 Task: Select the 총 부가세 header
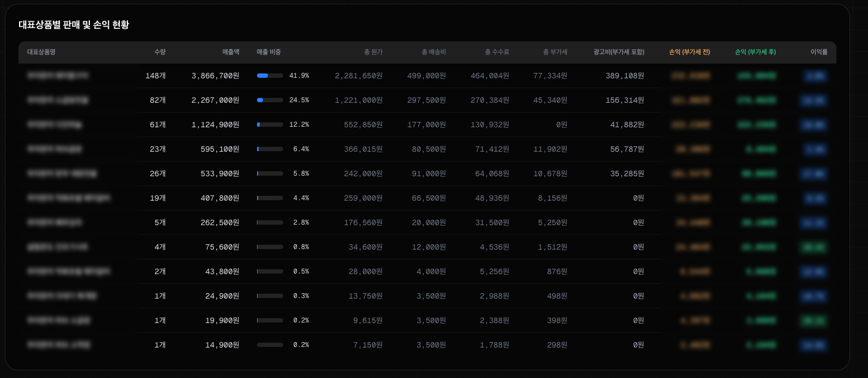coord(555,52)
